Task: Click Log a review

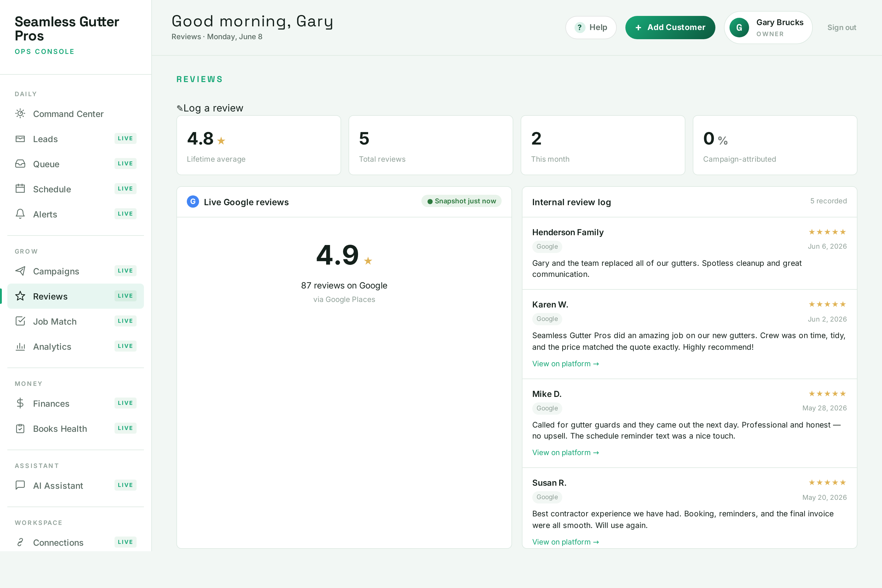Action: coord(210,108)
